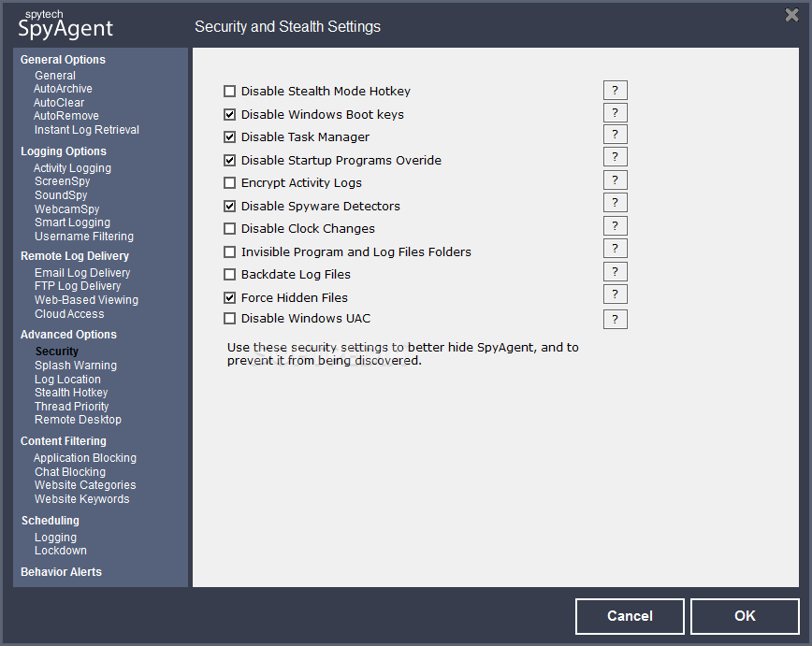The width and height of the screenshot is (812, 646).
Task: Go to Activity Logging options
Action: (72, 168)
